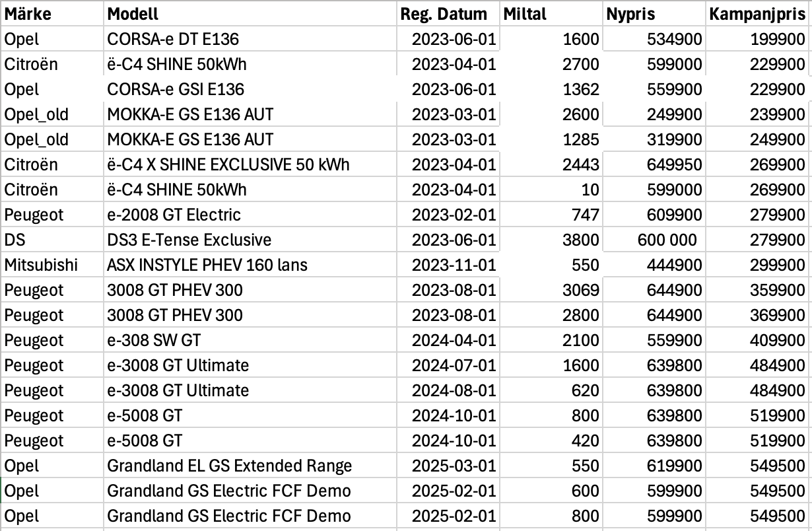The image size is (812, 531).
Task: Click 3008 GT PHEV 300 in the 3069 mileage row
Action: [250, 290]
